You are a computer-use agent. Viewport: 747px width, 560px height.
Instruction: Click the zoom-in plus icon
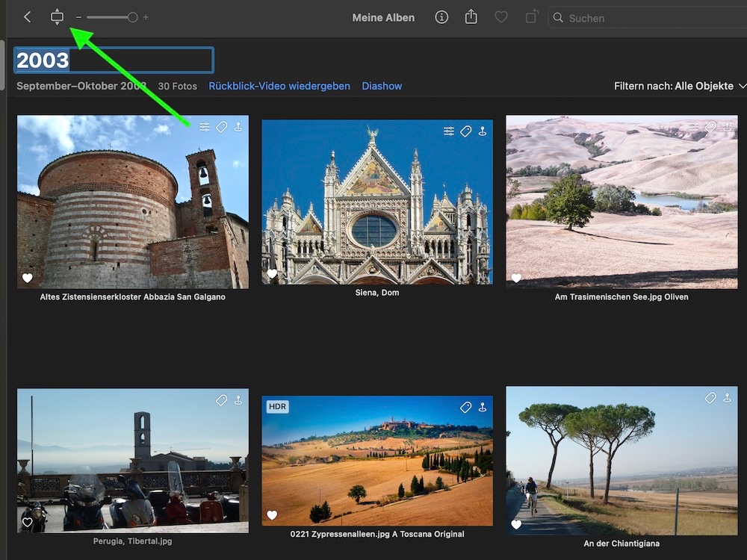146,17
